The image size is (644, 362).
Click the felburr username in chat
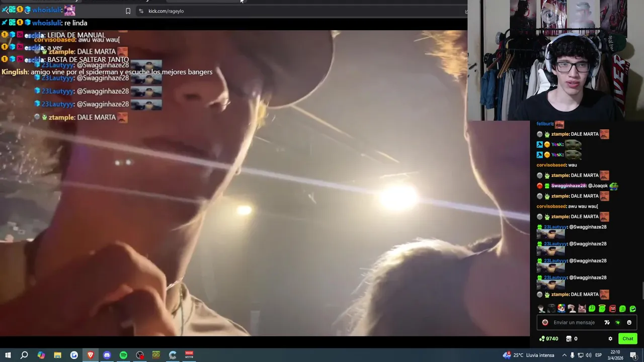545,124
